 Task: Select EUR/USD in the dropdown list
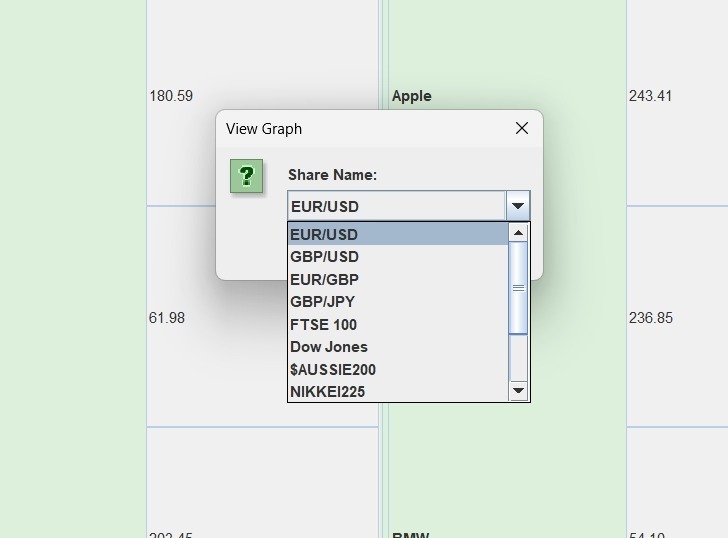[398, 234]
